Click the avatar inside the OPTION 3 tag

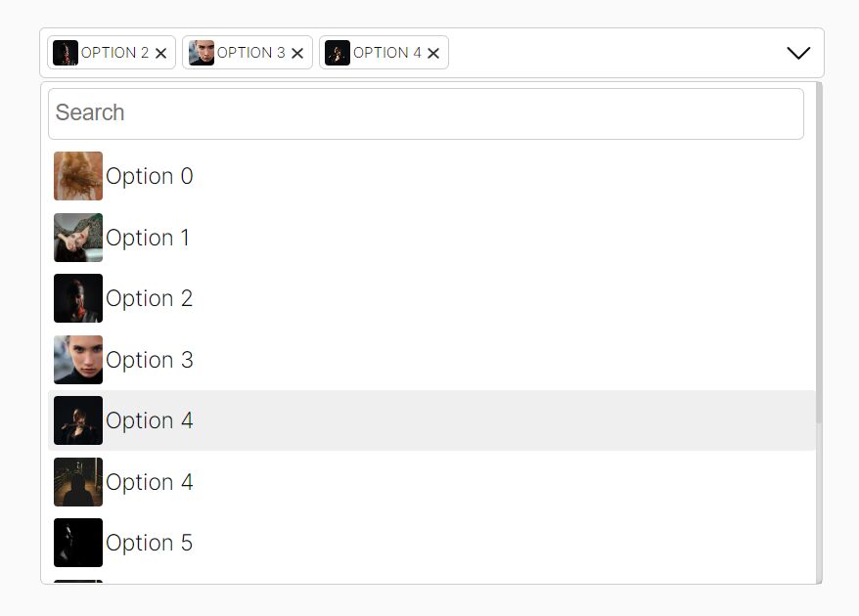coord(202,52)
